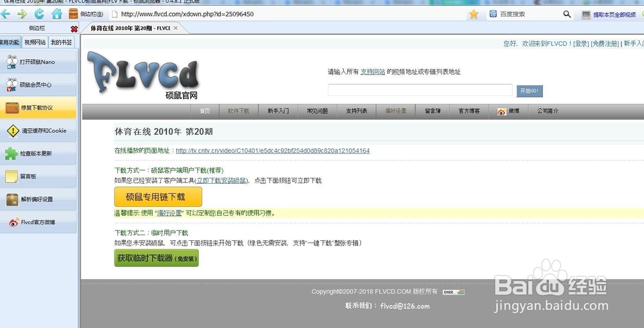This screenshot has height=328, width=644.
Task: Click the address bar URL field
Action: pos(287,14)
